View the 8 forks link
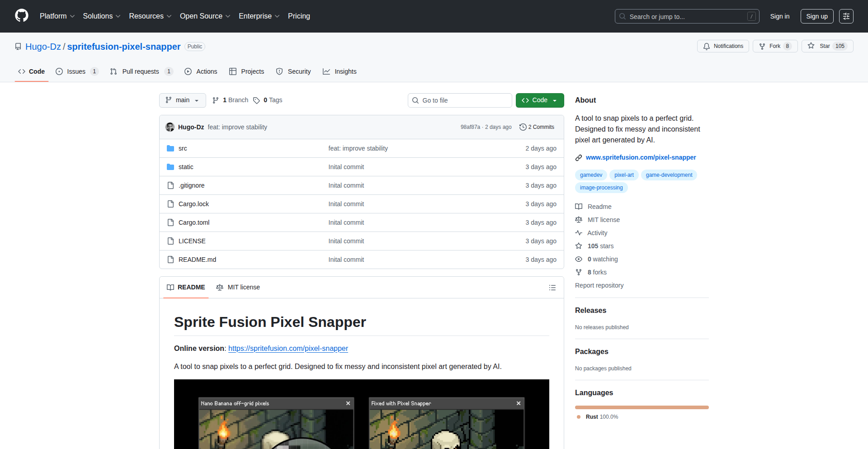 click(591, 272)
